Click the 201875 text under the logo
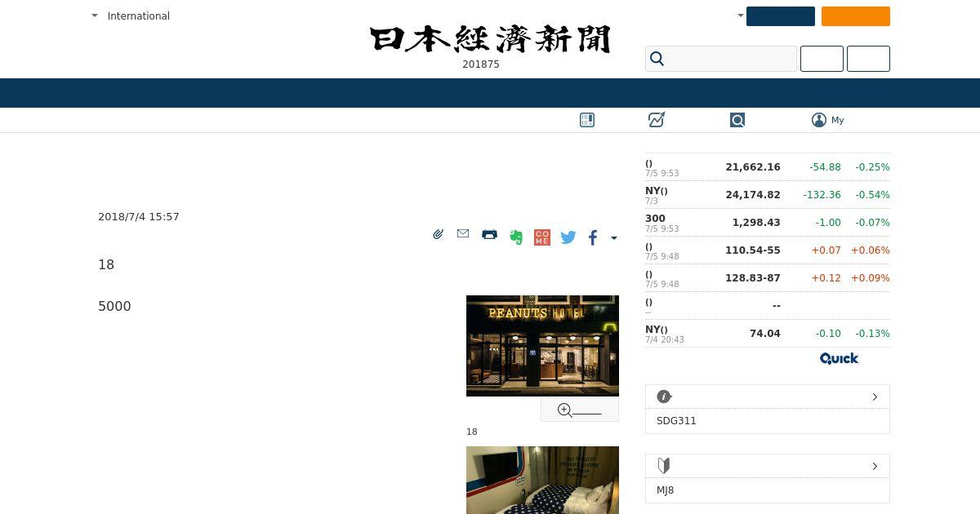This screenshot has width=980, height=514. tap(481, 64)
